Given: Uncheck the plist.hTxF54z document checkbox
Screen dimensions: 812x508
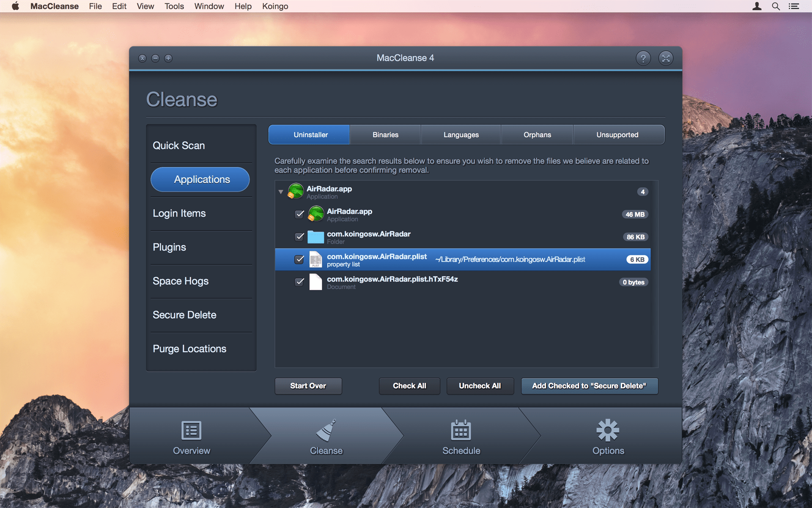Looking at the screenshot, I should 299,282.
